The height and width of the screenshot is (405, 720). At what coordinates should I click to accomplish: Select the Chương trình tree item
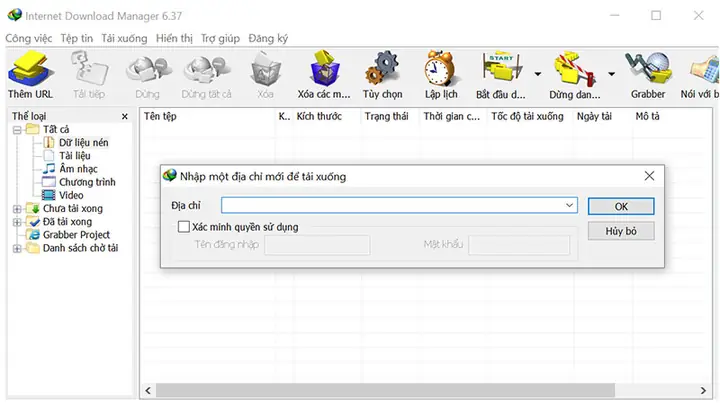click(87, 182)
